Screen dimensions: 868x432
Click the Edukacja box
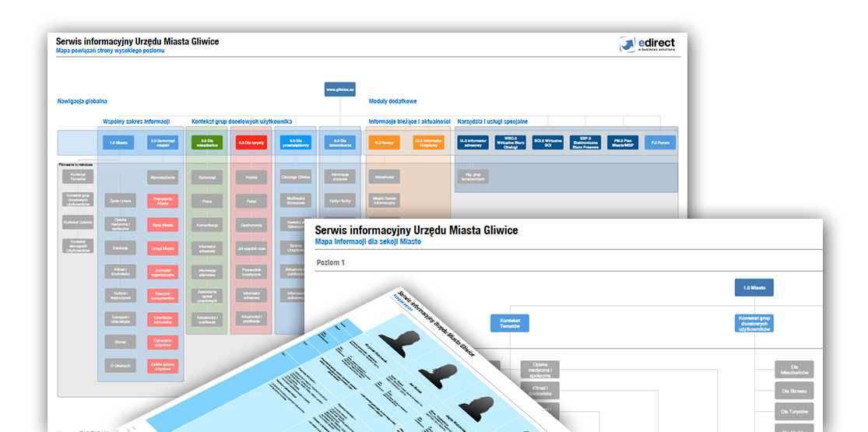click(x=120, y=248)
